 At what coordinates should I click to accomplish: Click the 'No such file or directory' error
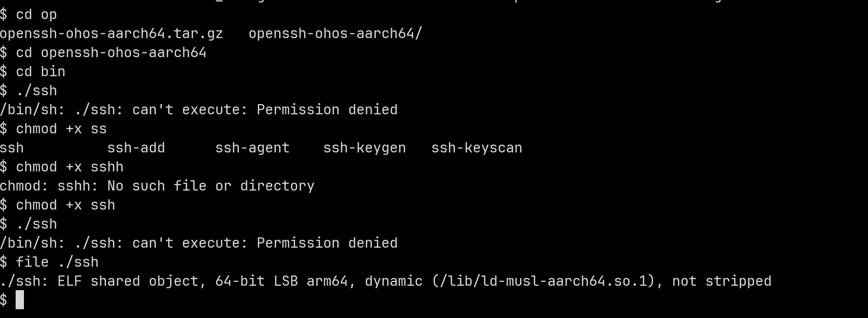(211, 186)
